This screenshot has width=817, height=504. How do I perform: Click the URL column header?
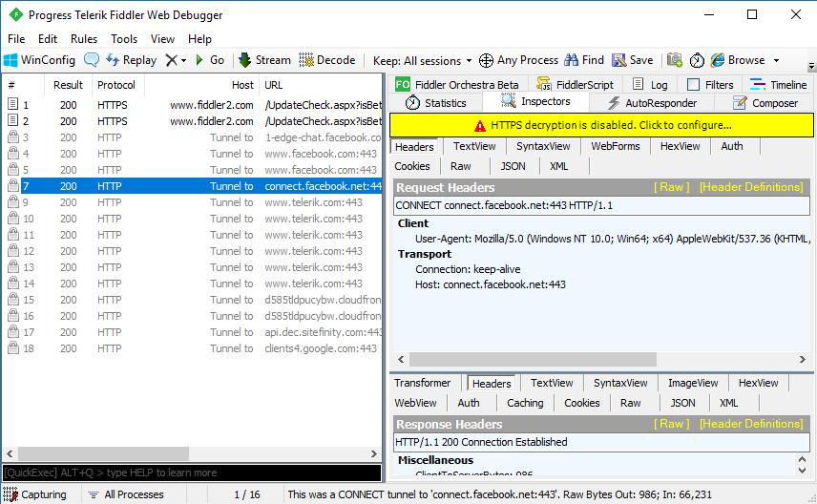(x=321, y=85)
